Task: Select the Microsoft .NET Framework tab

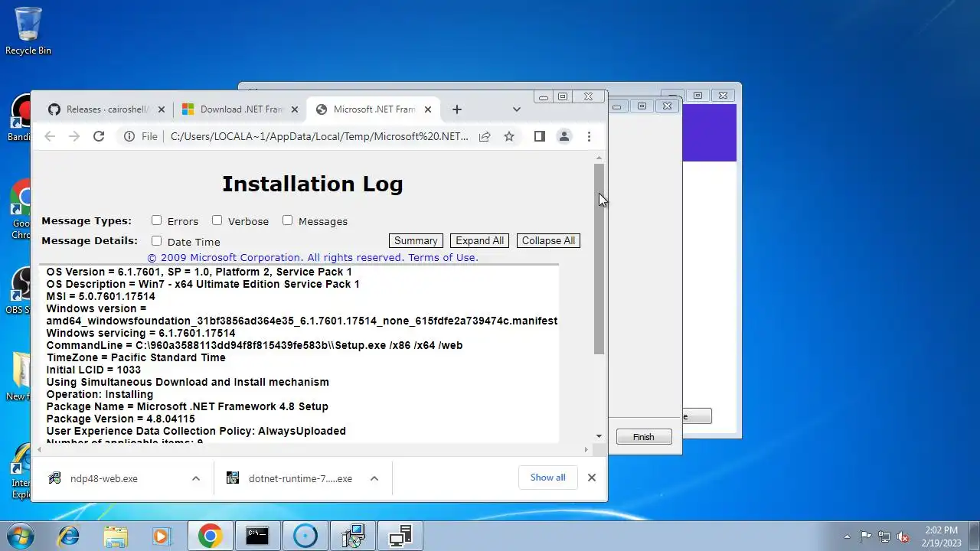Action: point(374,109)
